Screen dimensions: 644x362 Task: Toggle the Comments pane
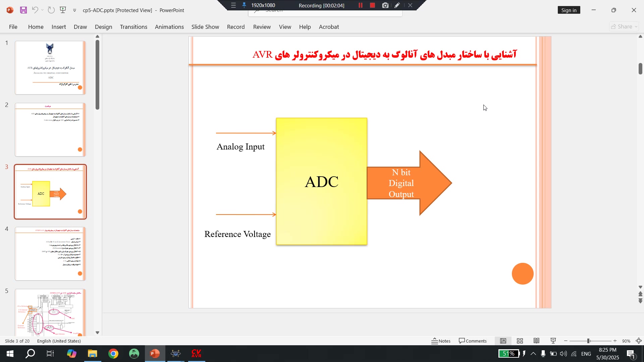(x=473, y=341)
